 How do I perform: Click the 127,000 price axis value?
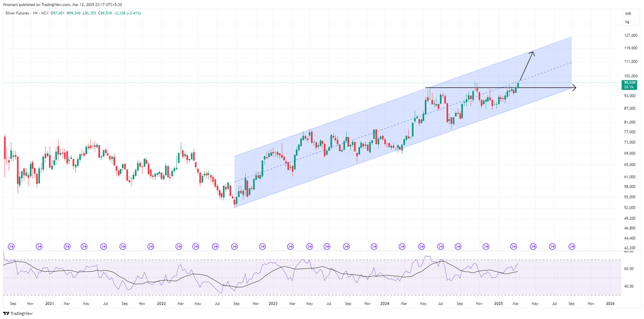630,36
